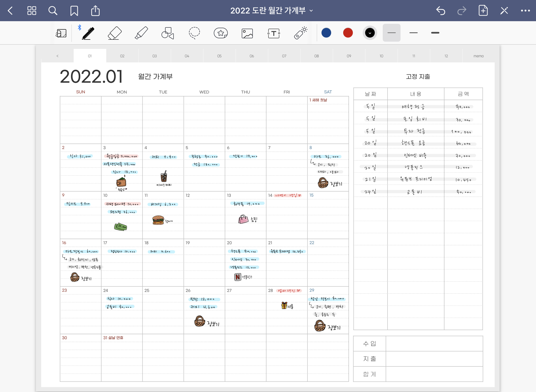The height and width of the screenshot is (392, 536).
Task: Click the undo button
Action: 441,11
